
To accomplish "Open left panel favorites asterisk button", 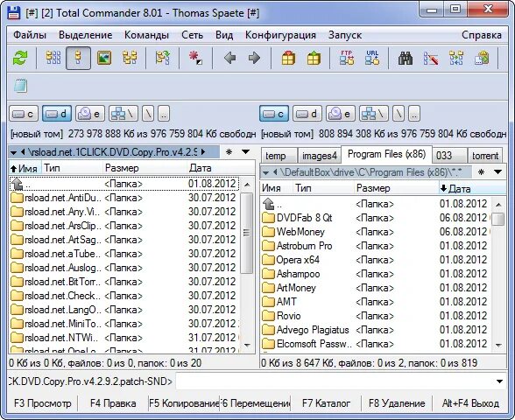I will point(229,152).
